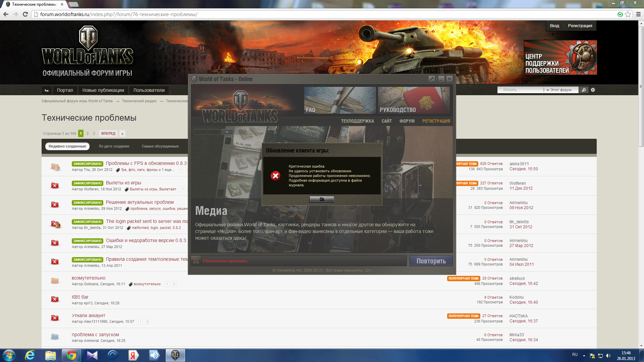Open Internet Explorer from taskbar

point(30,355)
